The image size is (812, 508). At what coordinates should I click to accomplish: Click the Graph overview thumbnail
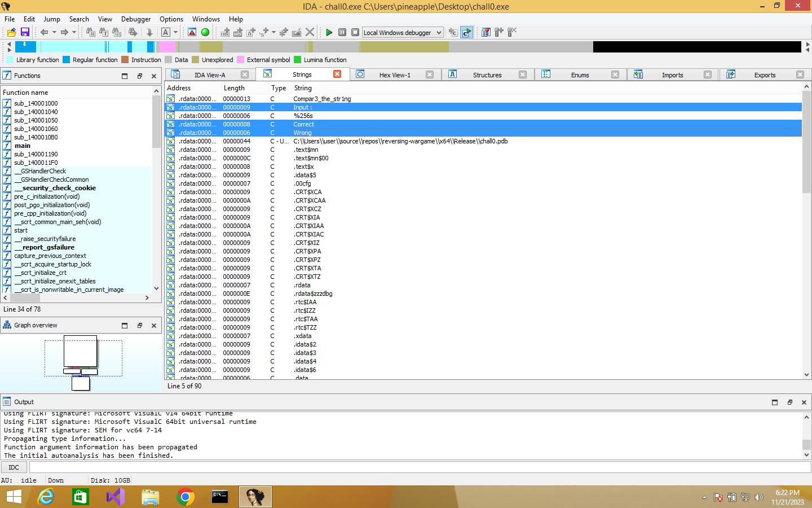(x=81, y=362)
